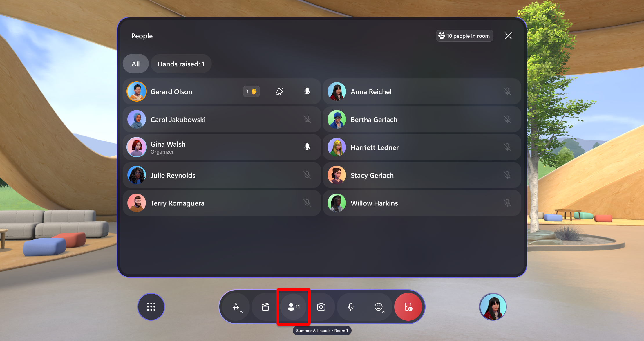The image size is (644, 341).
Task: Select the All participants filter tab
Action: [136, 64]
